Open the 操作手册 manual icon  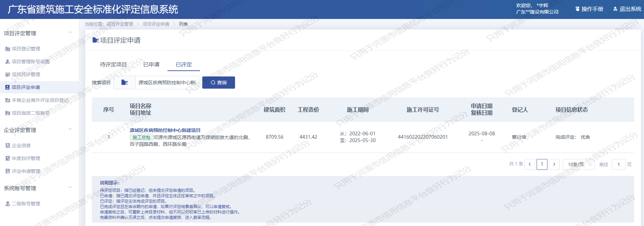pyautogui.click(x=577, y=9)
